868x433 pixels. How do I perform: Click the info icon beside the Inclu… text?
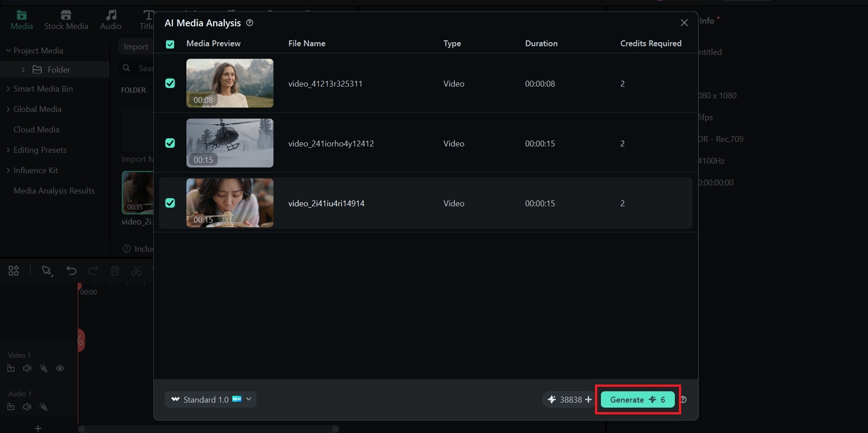127,248
